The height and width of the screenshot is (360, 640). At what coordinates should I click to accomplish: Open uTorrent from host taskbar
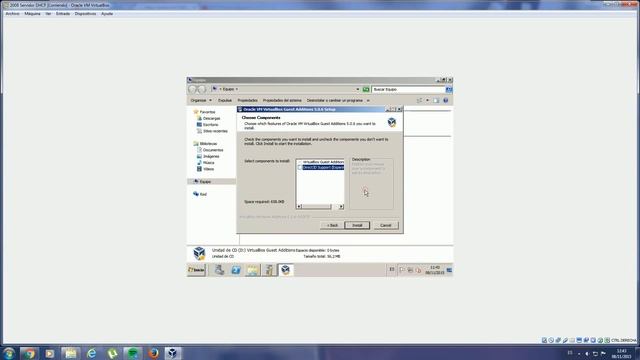point(112,353)
